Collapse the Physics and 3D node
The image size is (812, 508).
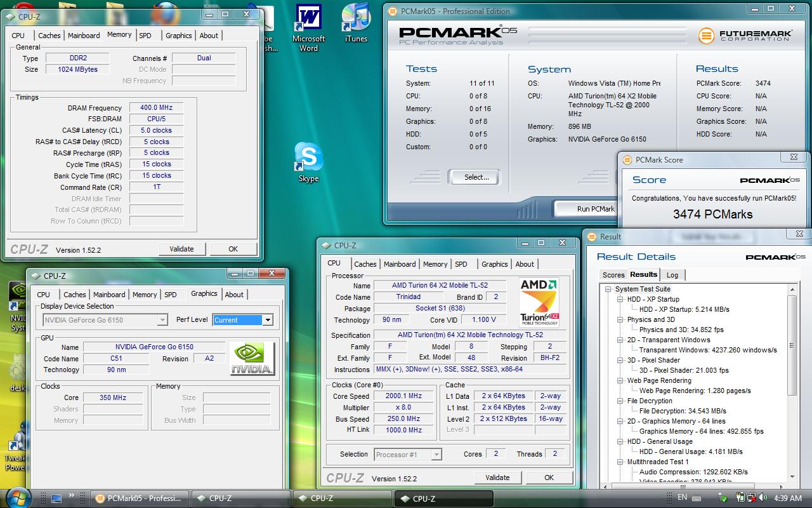coord(620,319)
